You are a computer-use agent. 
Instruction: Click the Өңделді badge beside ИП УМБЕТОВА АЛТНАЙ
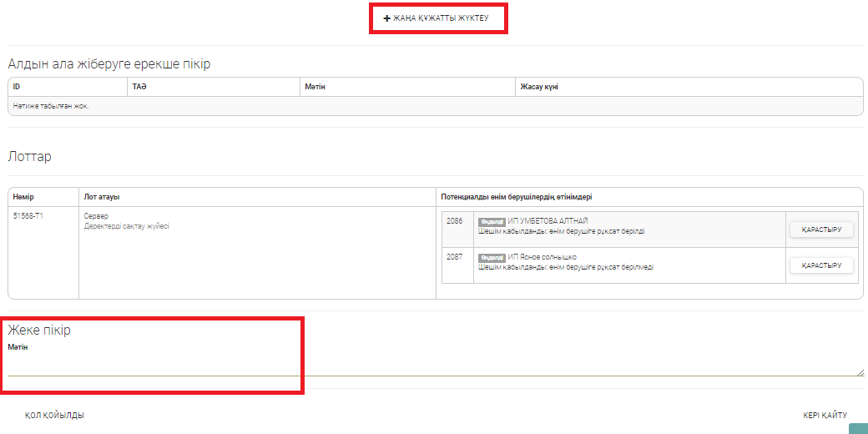click(492, 222)
